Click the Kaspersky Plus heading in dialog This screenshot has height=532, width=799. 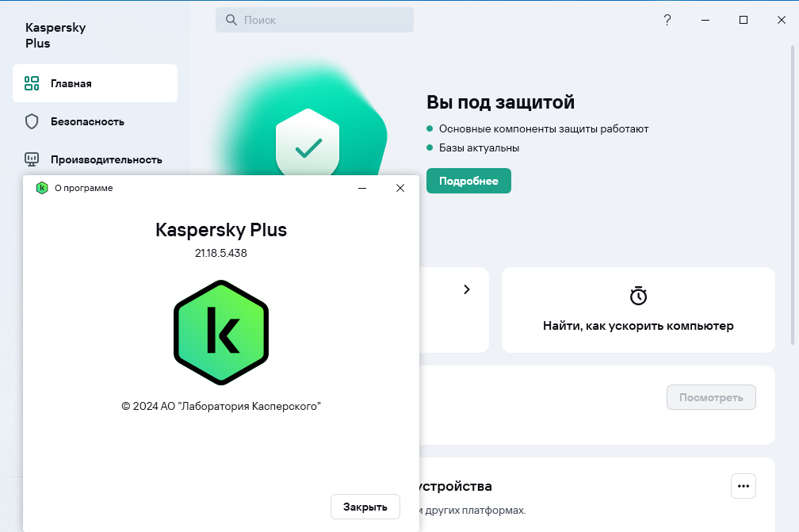tap(221, 230)
